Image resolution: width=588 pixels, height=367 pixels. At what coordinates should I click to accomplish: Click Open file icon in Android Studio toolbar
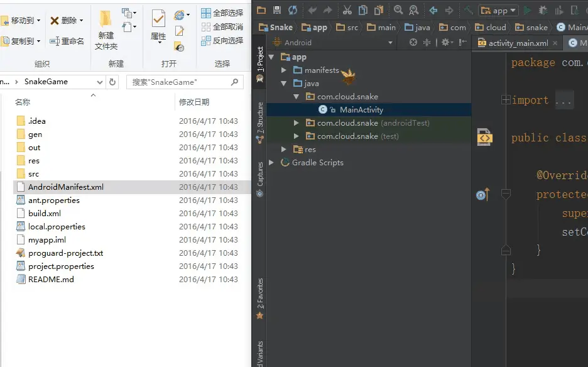tap(261, 10)
